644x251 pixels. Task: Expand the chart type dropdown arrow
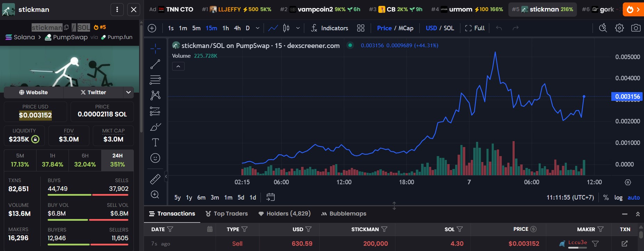pos(298,28)
